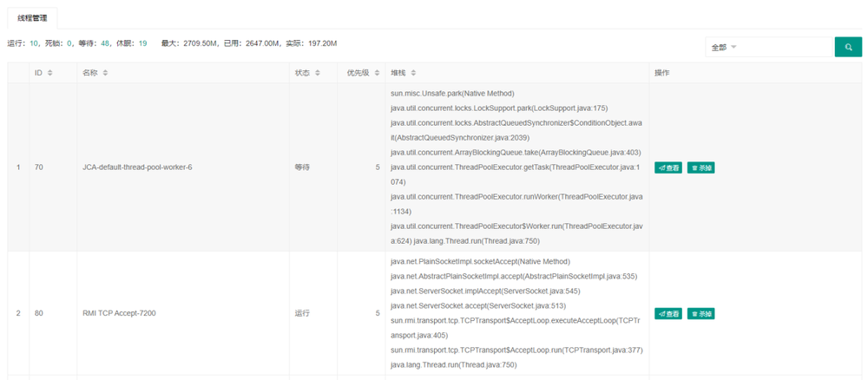Click the 等待 status of thread 70
The image size is (868, 380).
pos(302,167)
